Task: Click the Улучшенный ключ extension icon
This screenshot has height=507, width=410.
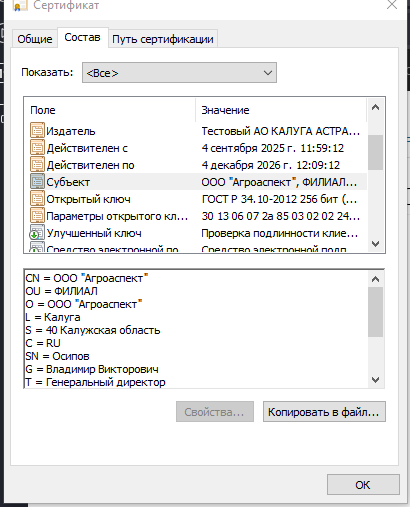Action: tap(37, 233)
